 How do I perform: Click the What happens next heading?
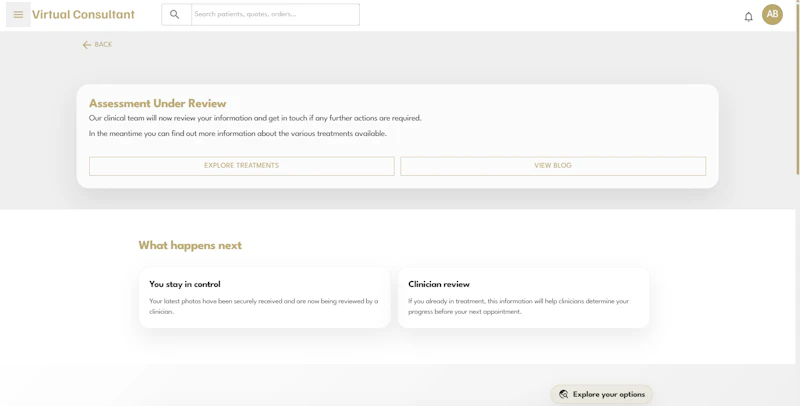tap(190, 245)
